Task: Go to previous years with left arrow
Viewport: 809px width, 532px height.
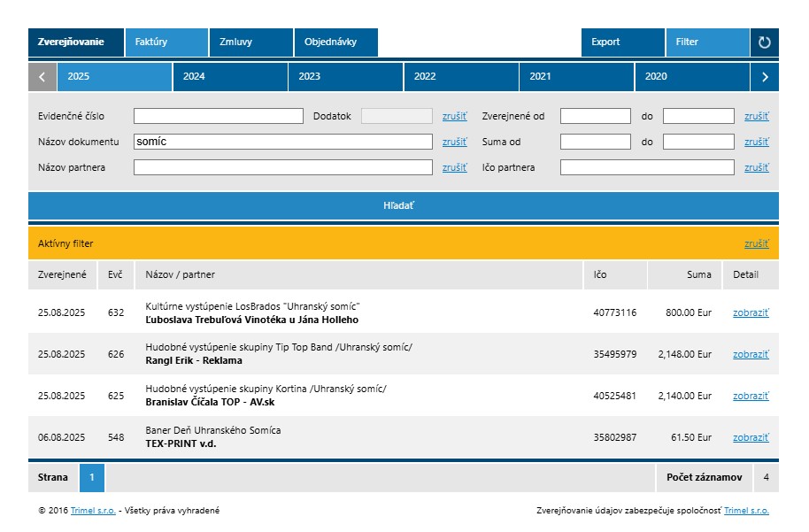Action: click(42, 77)
